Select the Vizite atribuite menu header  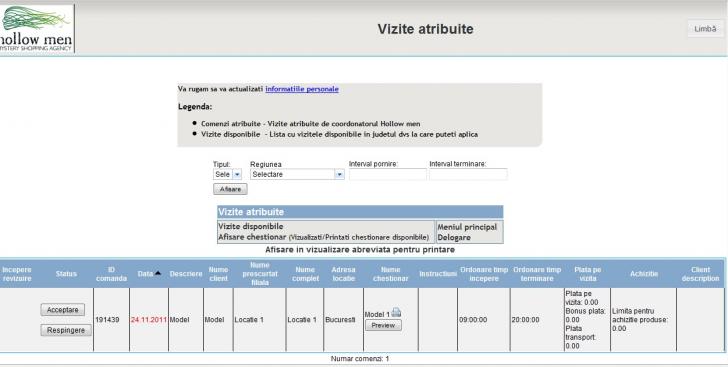point(360,212)
